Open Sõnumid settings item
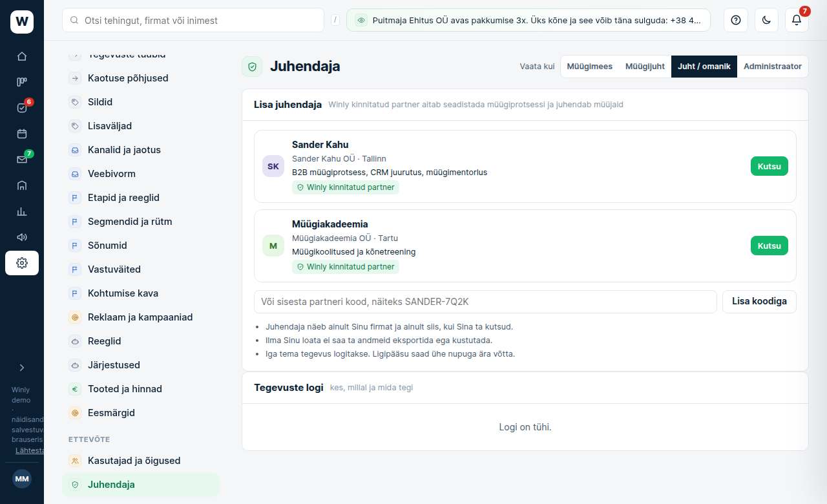This screenshot has height=504, width=827. (x=141, y=246)
